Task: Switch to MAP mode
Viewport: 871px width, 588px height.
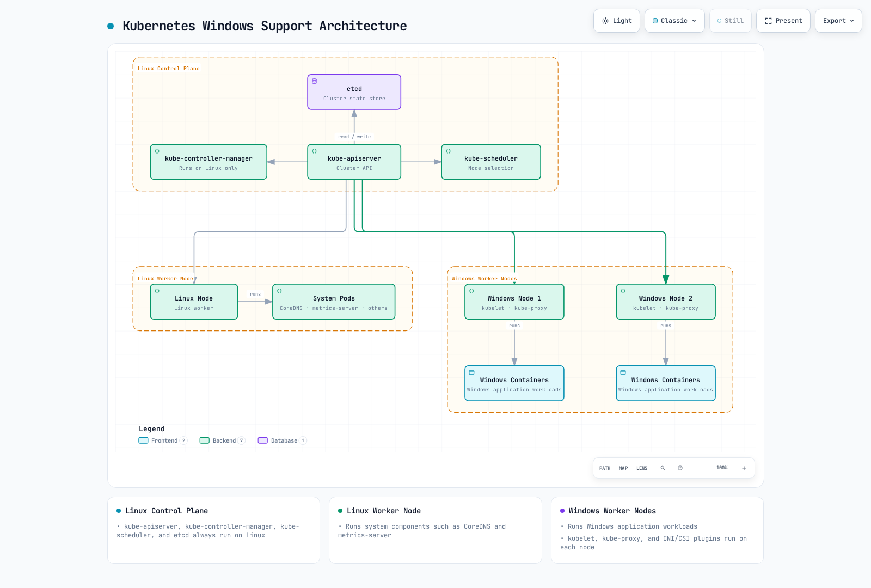Action: coord(623,468)
